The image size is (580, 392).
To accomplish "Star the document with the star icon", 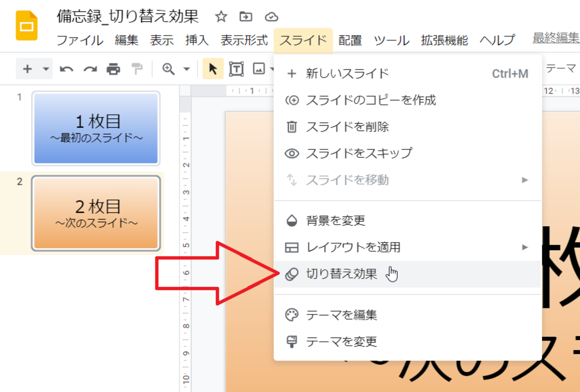I will [221, 17].
